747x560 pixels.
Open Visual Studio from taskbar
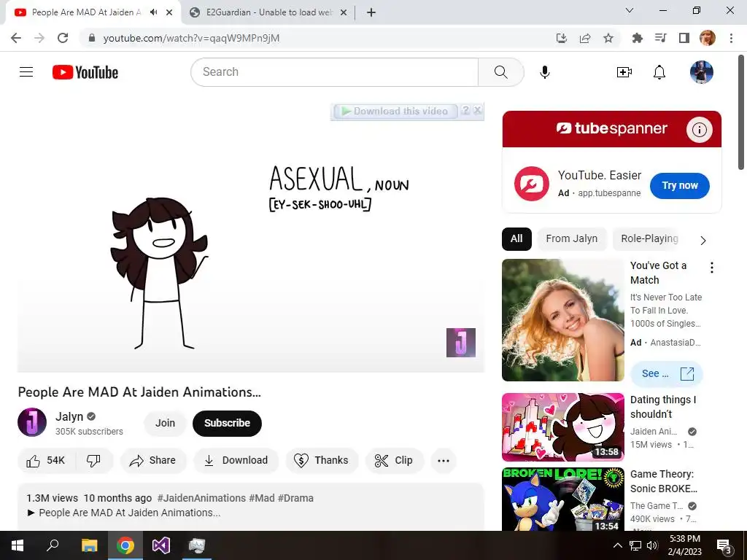pos(161,545)
